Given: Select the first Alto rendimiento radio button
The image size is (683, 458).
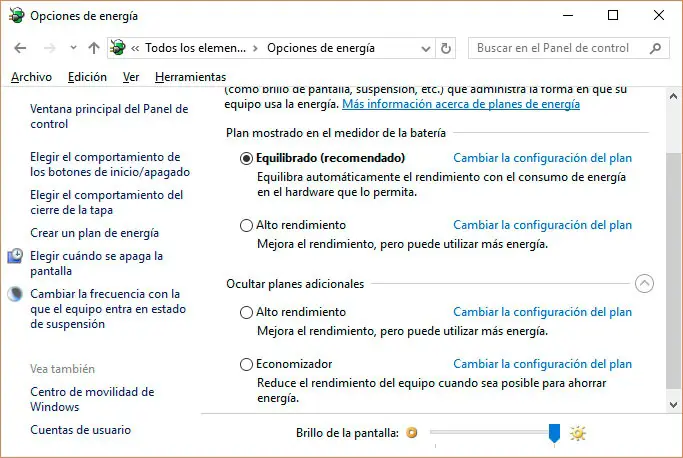Looking at the screenshot, I should [x=247, y=226].
